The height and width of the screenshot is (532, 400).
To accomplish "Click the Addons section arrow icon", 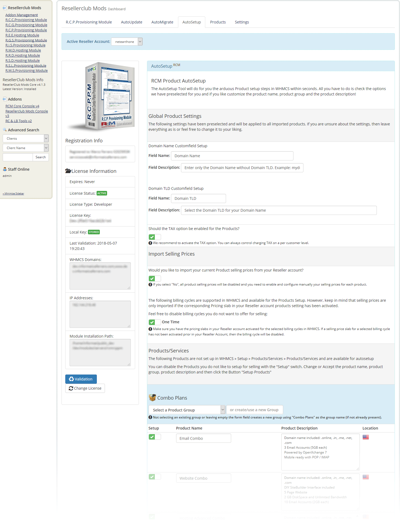I will point(5,99).
